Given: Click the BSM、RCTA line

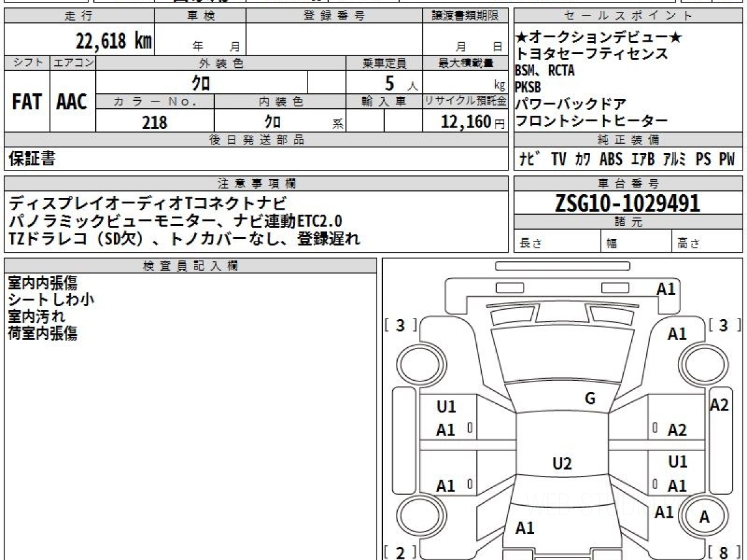Looking at the screenshot, I should 545,71.
